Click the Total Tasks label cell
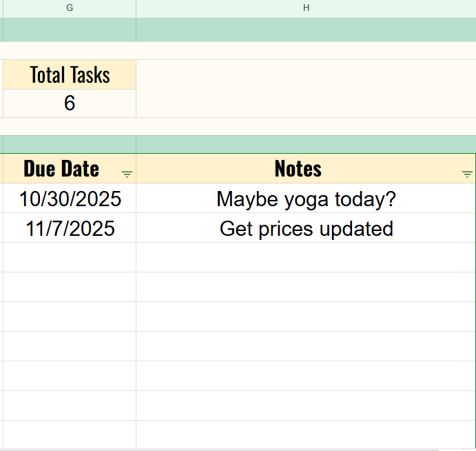The image size is (476, 451). [x=70, y=74]
